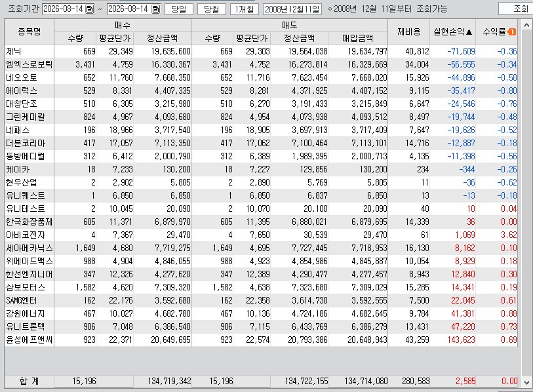Click 강원에너지 realized profit 41,381
533x392 pixels.
(x=463, y=314)
